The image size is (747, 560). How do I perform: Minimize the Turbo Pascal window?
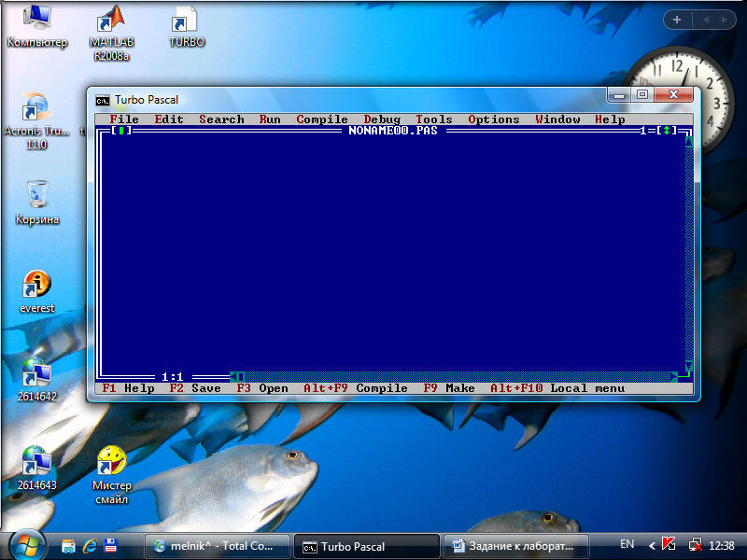coord(619,95)
